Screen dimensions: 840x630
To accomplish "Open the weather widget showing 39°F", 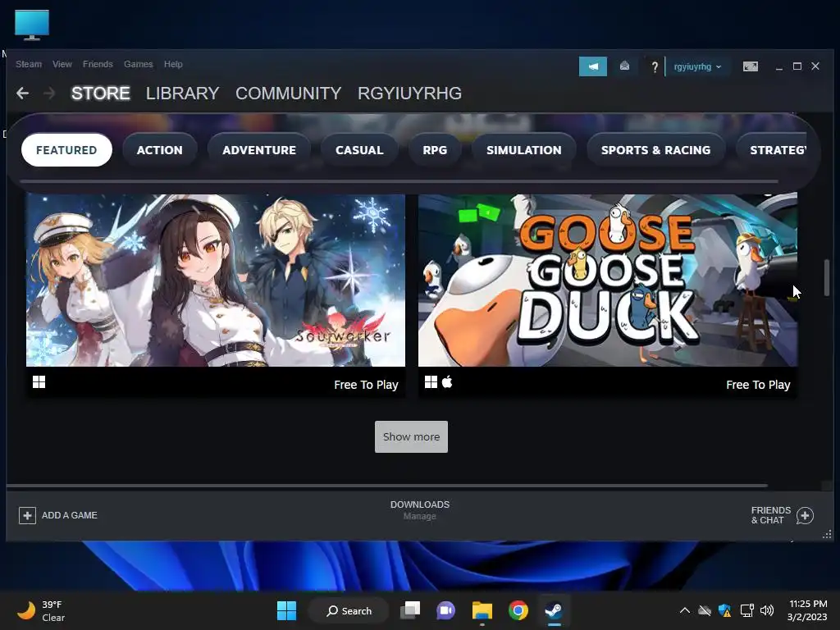I will pyautogui.click(x=41, y=610).
